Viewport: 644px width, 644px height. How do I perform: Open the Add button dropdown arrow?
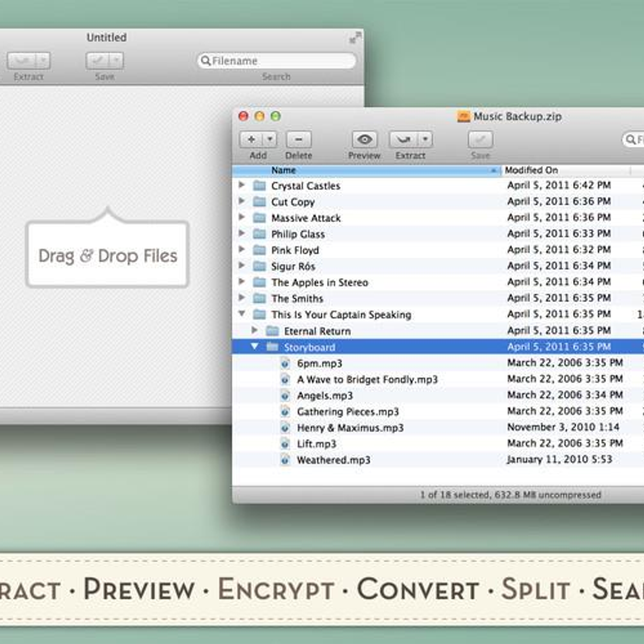270,140
